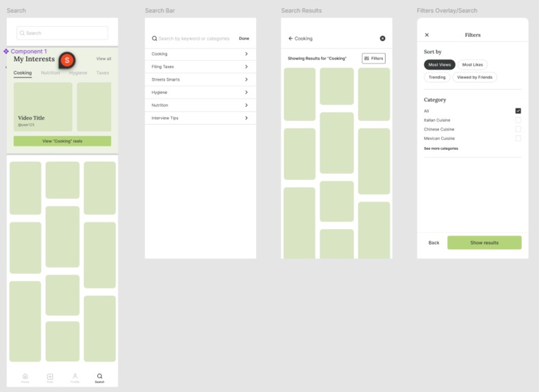Viewport: 539px width, 392px height.
Task: Switch to the Hygiene interests tab
Action: [78, 73]
